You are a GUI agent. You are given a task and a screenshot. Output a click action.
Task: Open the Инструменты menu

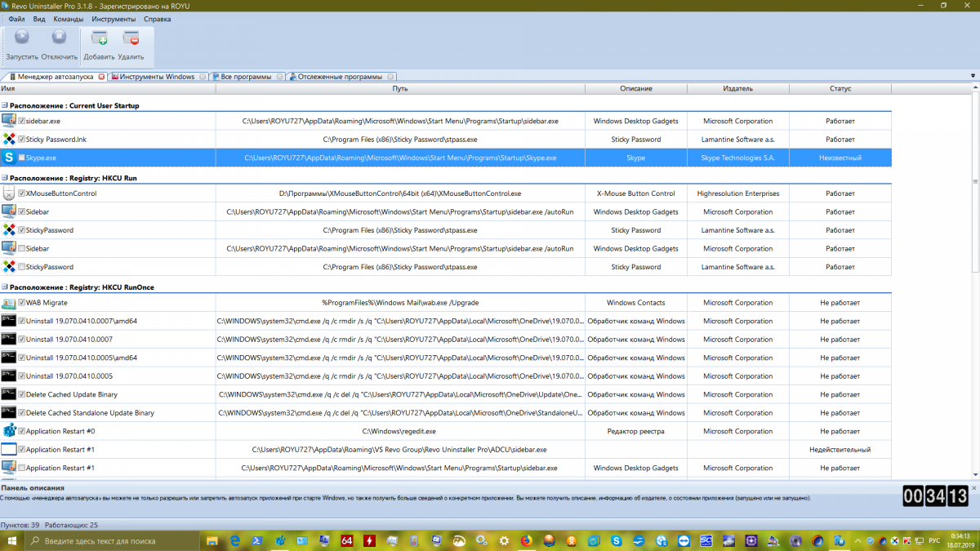[114, 18]
